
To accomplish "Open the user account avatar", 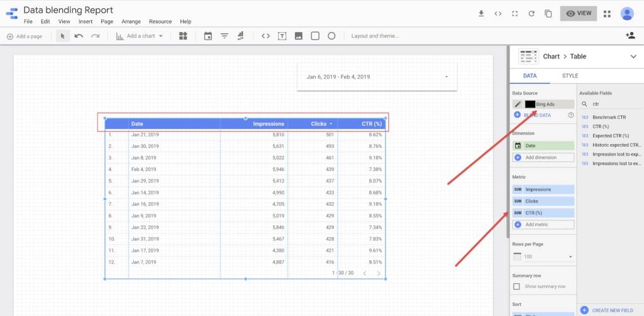I will (627, 14).
